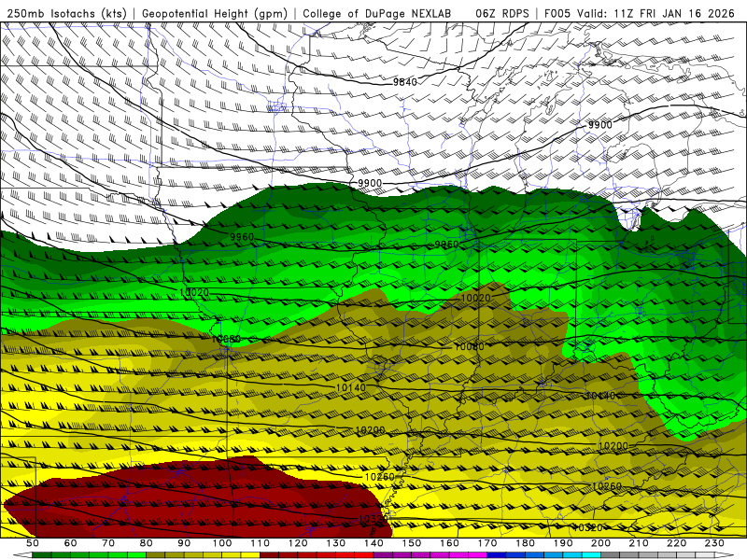The height and width of the screenshot is (560, 747).
Task: Select the 50 value on the color scale
Action: click(x=33, y=543)
